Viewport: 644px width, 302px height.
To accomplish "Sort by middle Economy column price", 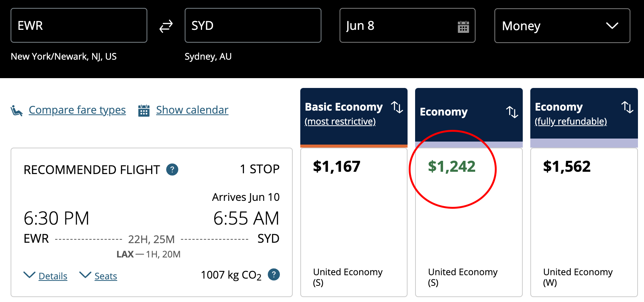I will [x=512, y=112].
